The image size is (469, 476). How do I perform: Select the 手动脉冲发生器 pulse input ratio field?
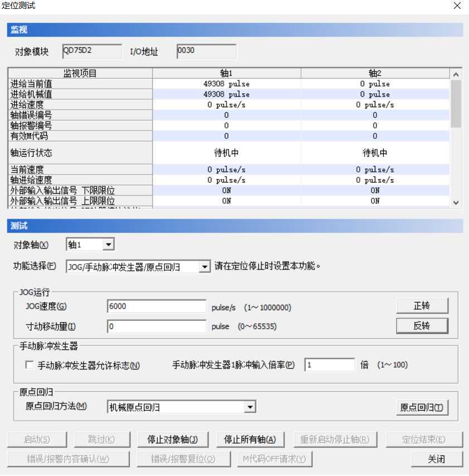(330, 365)
